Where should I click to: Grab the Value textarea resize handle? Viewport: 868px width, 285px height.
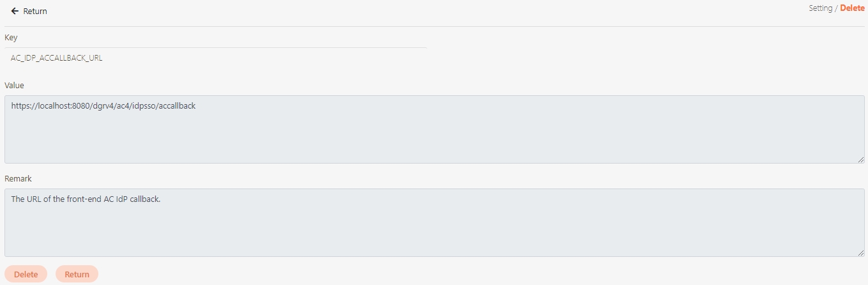861,160
